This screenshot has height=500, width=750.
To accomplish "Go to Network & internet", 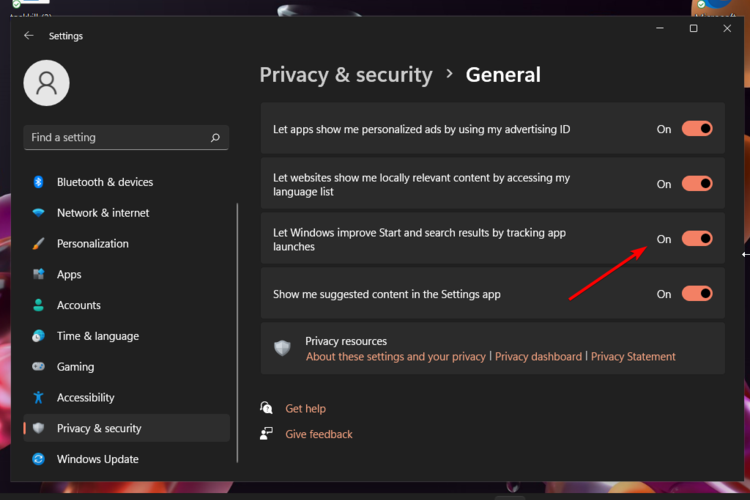I will tap(127, 212).
